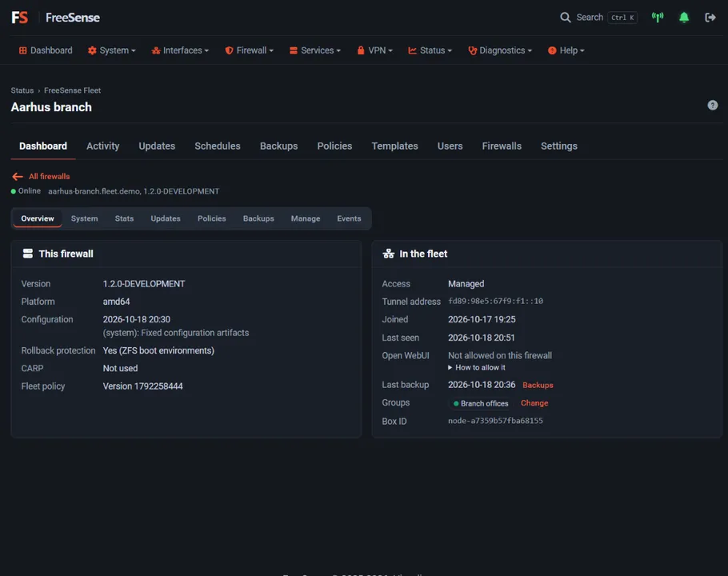The width and height of the screenshot is (728, 576).
Task: Open the Interfaces dropdown menu
Action: [180, 50]
